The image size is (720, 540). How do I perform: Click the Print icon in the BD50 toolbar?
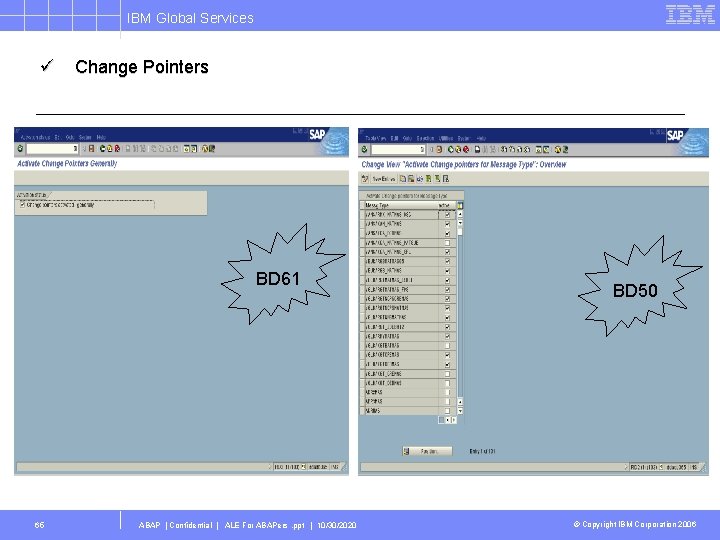477,149
